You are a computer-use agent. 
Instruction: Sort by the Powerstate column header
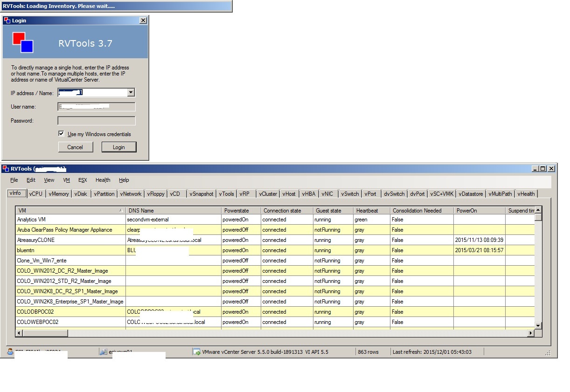pyautogui.click(x=241, y=210)
